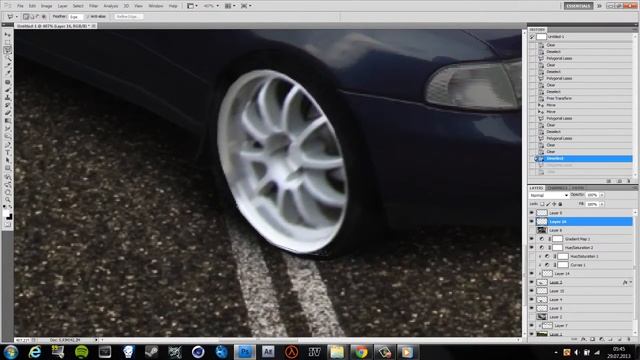Click Add Layer Style fx button
The width and height of the screenshot is (640, 360).
click(x=584, y=339)
